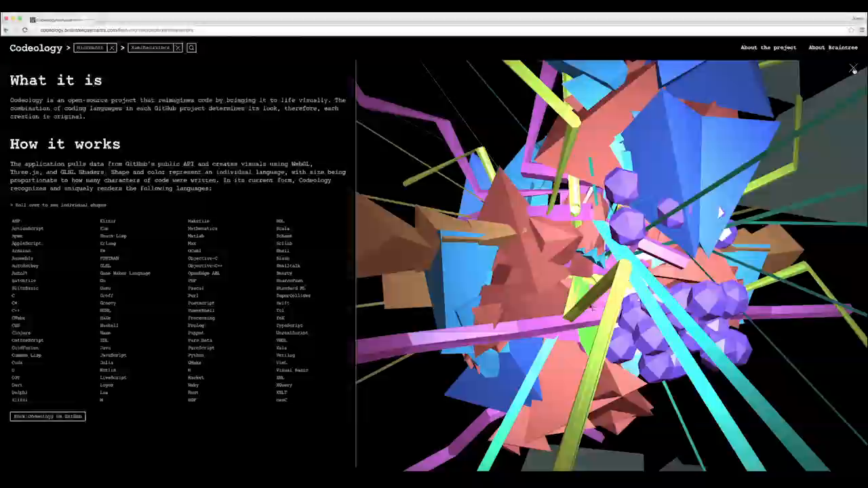The width and height of the screenshot is (868, 488).
Task: Click the 'OpenEdge ABL' language entry
Action: point(203,273)
